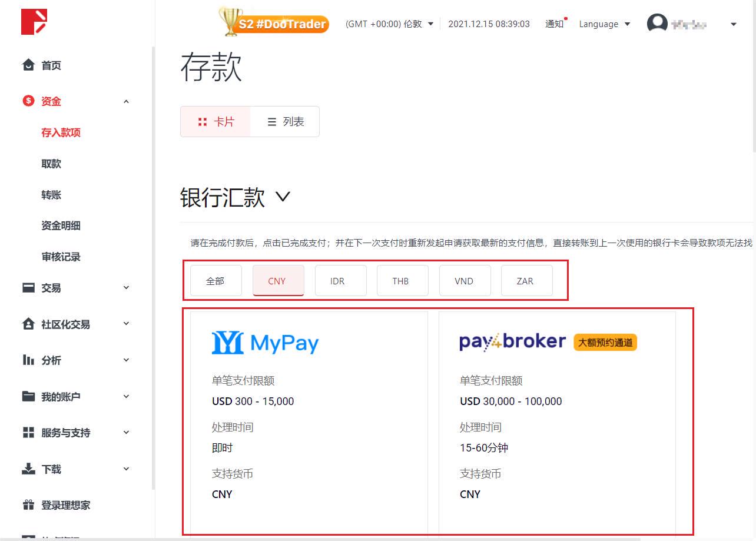Switch to 卡片 card view
This screenshot has width=756, height=541.
[215, 122]
